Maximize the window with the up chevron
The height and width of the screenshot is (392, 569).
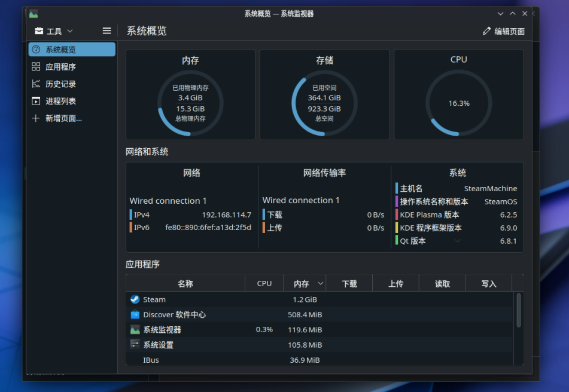point(512,14)
